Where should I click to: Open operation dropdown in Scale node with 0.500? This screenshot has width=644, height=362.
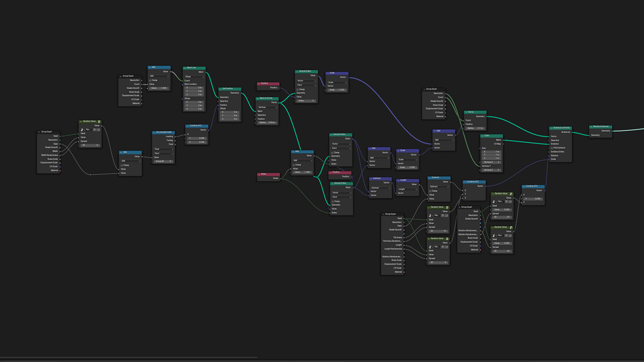click(x=407, y=160)
